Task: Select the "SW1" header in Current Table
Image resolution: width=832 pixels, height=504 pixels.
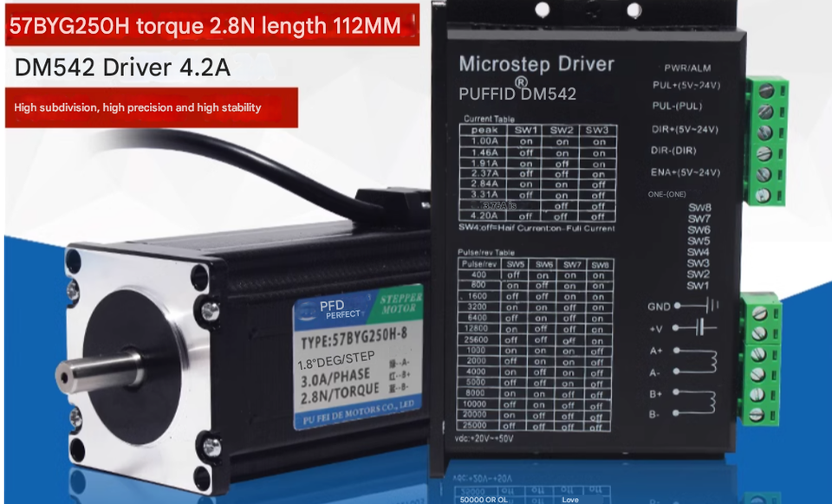Action: [526, 130]
